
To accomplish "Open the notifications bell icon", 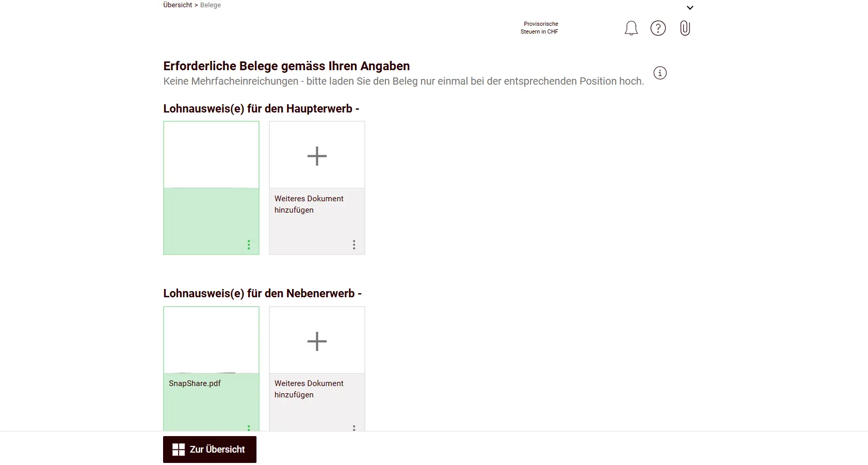I will 631,28.
